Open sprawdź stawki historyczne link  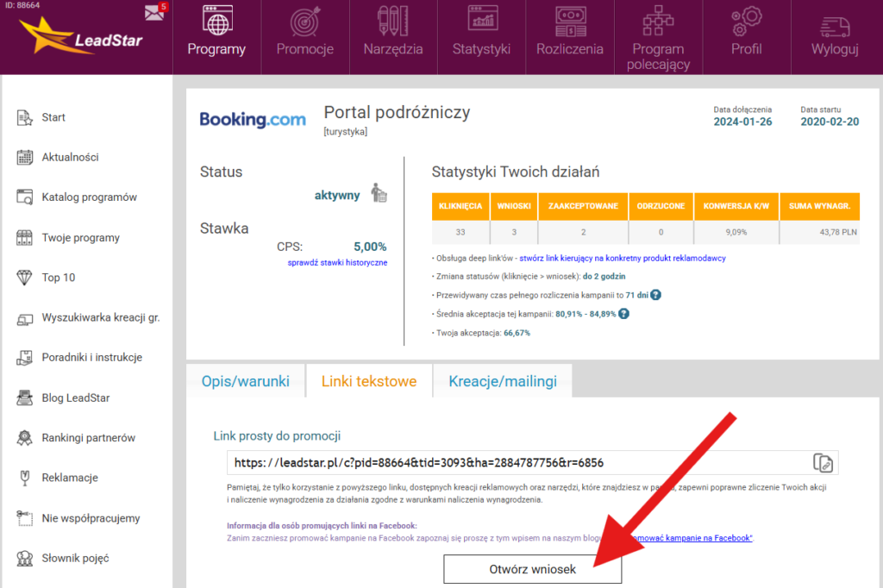[x=337, y=262]
